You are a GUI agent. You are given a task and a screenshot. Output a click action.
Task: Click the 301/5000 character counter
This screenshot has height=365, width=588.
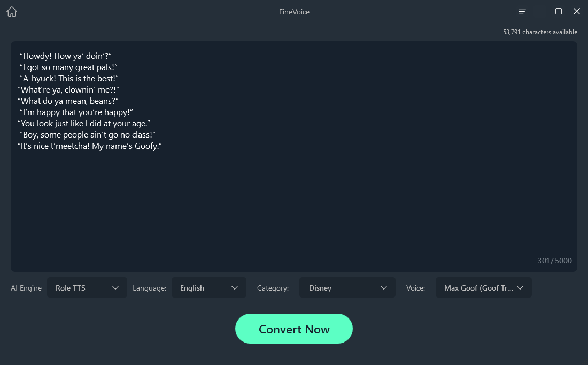tap(555, 261)
